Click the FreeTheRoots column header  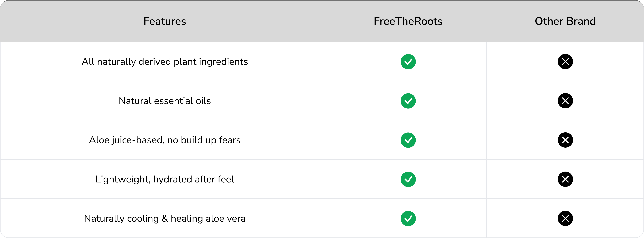click(x=408, y=21)
